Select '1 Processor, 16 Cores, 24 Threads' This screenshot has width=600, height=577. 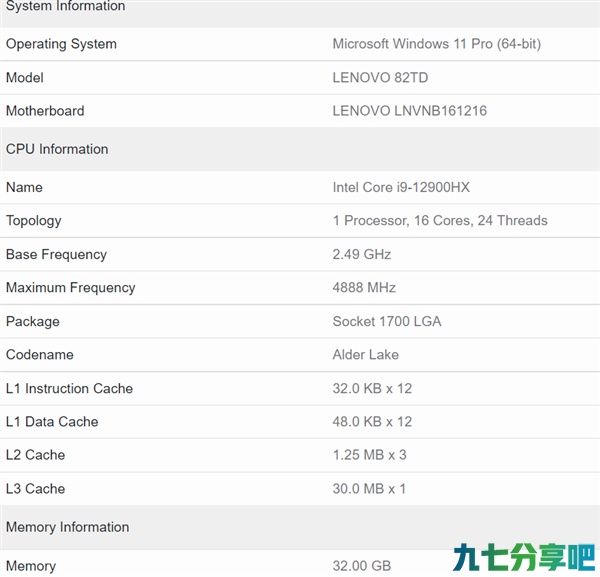(440, 221)
